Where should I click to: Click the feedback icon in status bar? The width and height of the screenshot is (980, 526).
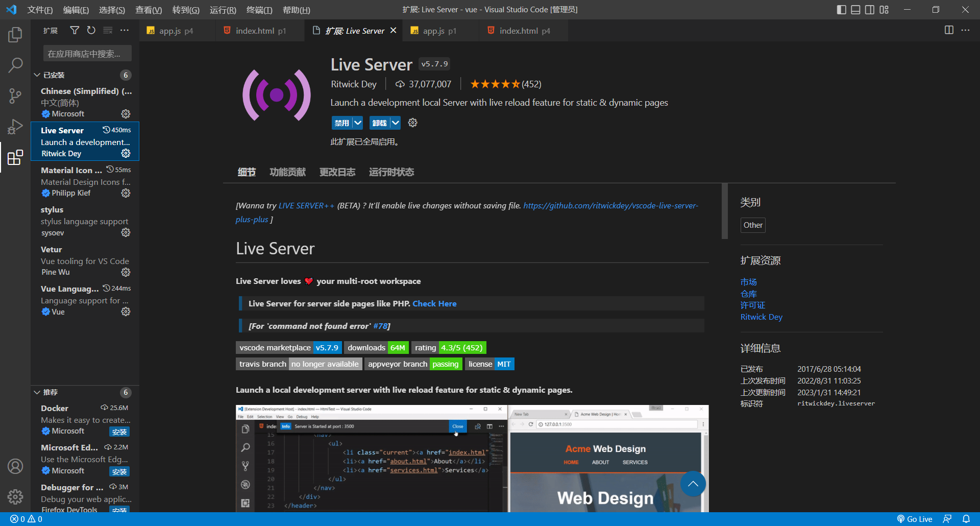[x=947, y=519]
